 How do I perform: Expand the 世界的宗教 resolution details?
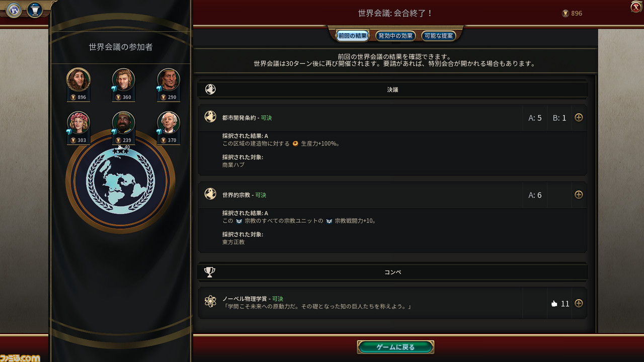(579, 195)
